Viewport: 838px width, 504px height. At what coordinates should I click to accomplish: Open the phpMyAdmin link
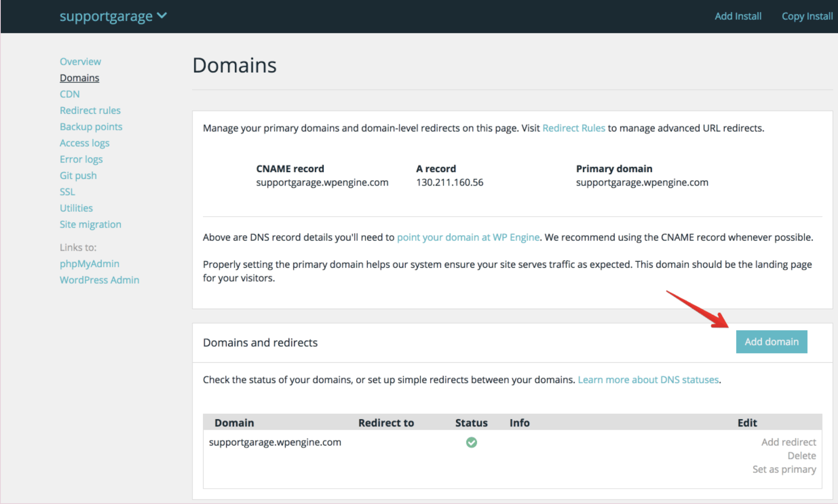[89, 263]
